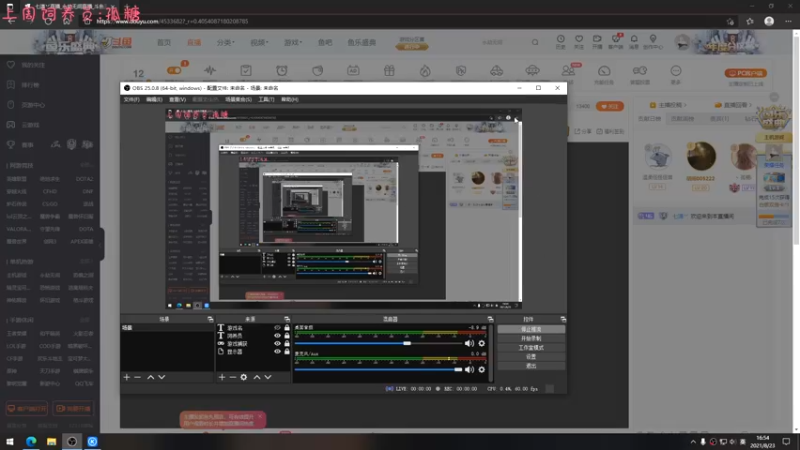
Task: Click the flame icon in the Douyu activity row
Action: point(425,70)
